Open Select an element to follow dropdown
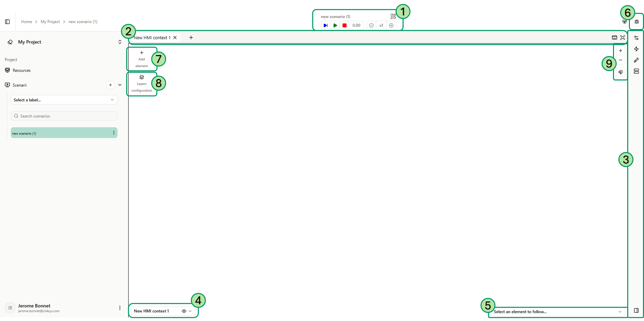 pyautogui.click(x=557, y=312)
